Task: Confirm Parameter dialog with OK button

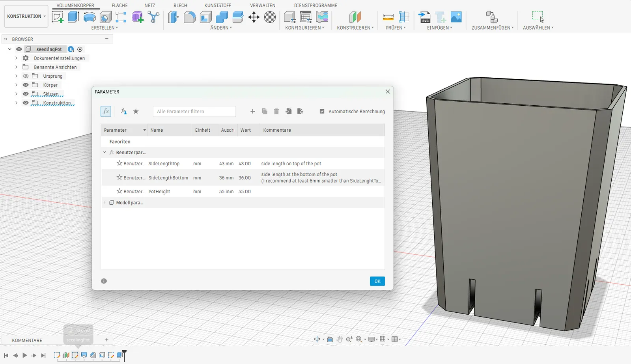Action: click(377, 281)
